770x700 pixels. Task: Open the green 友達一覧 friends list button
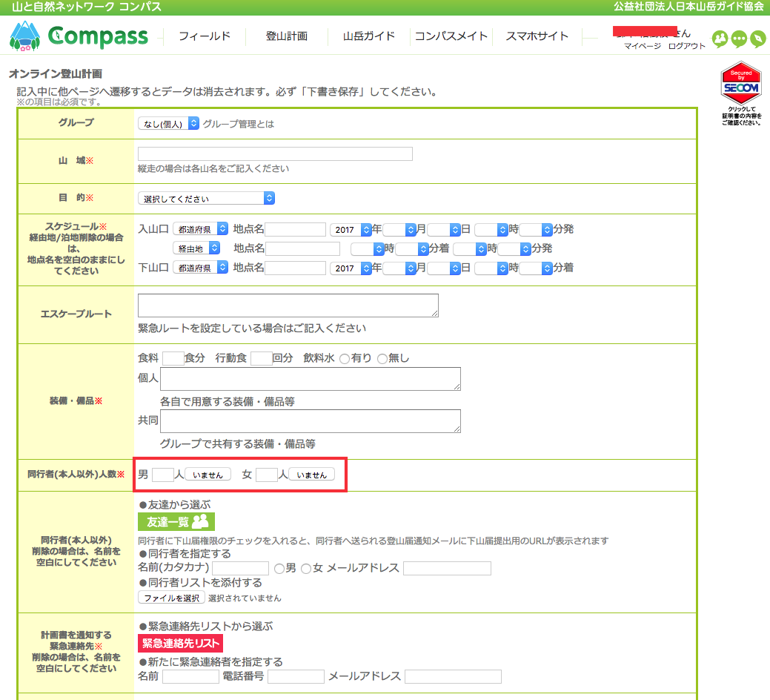(176, 521)
